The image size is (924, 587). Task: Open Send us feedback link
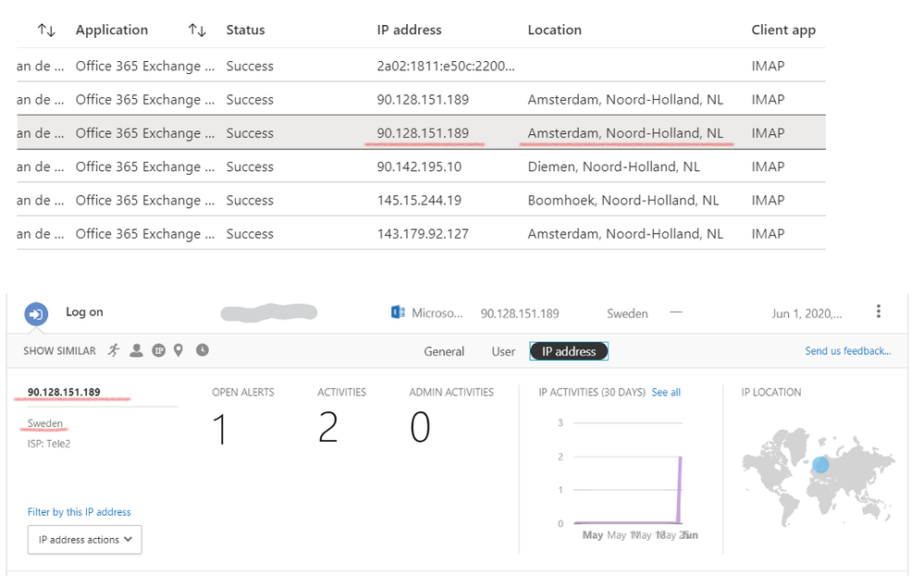point(848,351)
